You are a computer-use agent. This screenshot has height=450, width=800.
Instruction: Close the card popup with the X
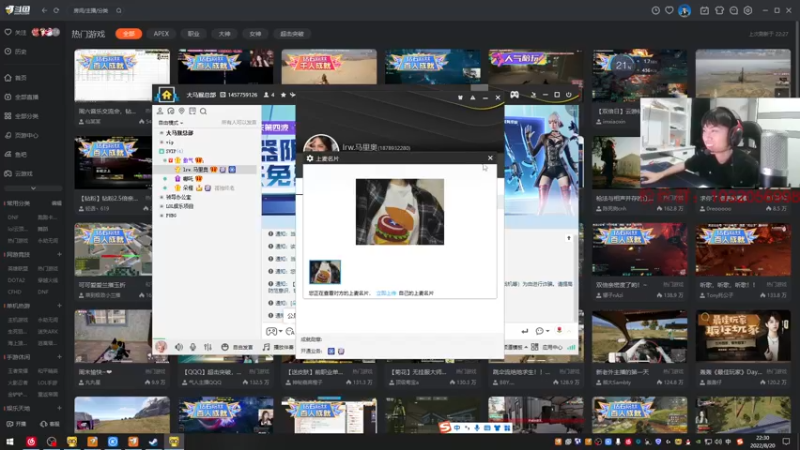[490, 158]
